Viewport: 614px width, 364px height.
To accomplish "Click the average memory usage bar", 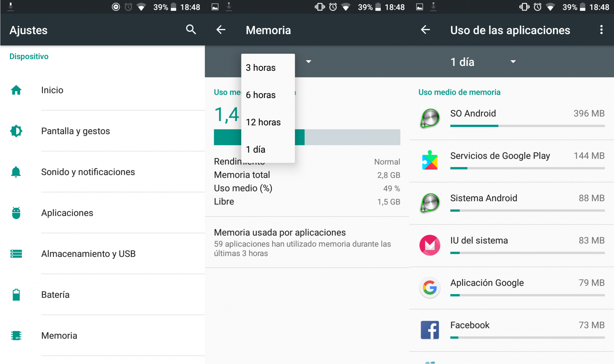I will tap(351, 137).
